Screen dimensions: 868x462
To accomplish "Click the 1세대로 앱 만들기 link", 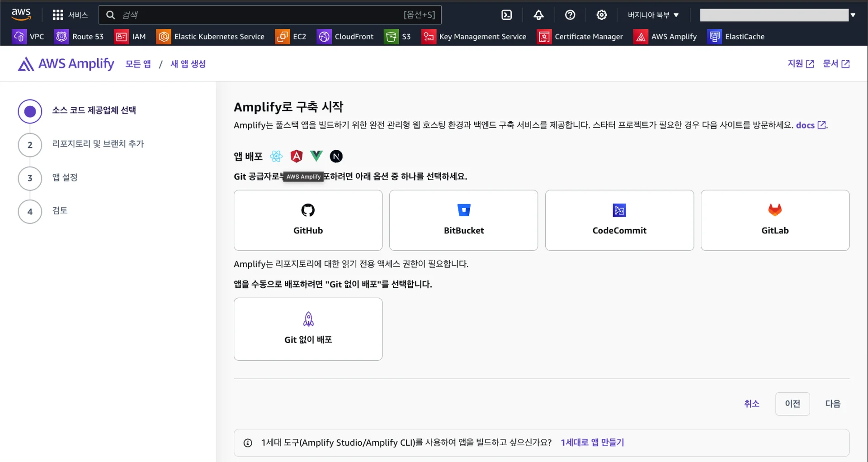I will click(592, 443).
